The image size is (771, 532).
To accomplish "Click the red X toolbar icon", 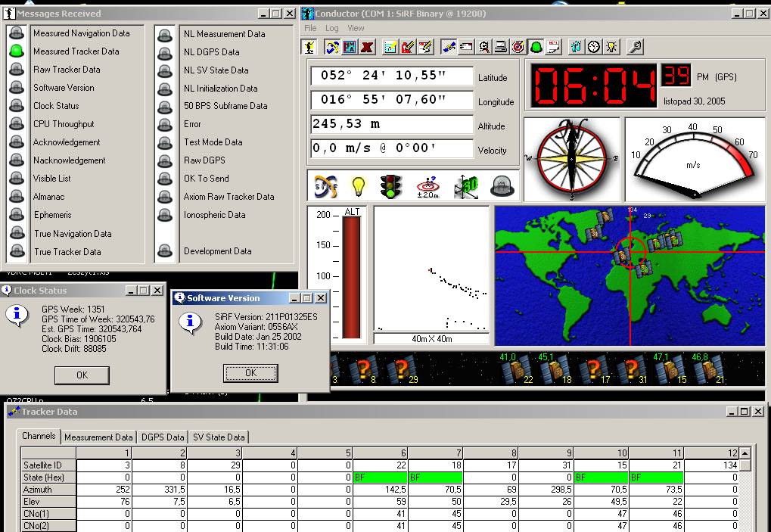I will 367,47.
